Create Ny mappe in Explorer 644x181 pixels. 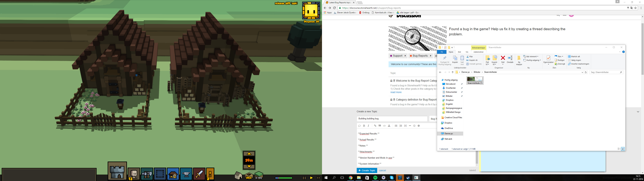pos(519,61)
